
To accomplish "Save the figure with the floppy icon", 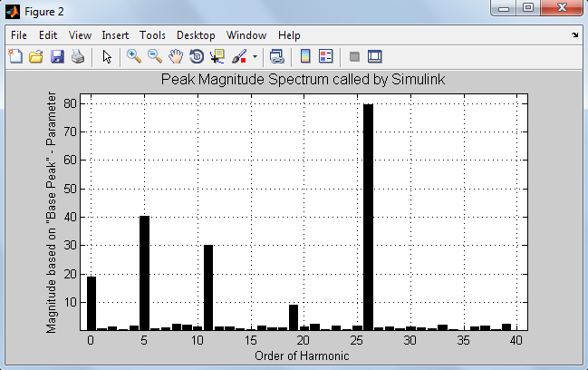I will click(x=57, y=56).
